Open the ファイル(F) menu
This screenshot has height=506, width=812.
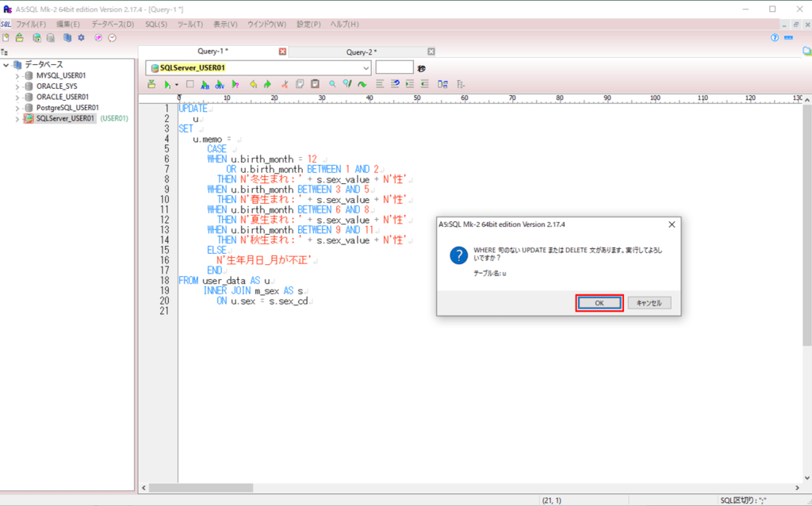click(x=31, y=25)
